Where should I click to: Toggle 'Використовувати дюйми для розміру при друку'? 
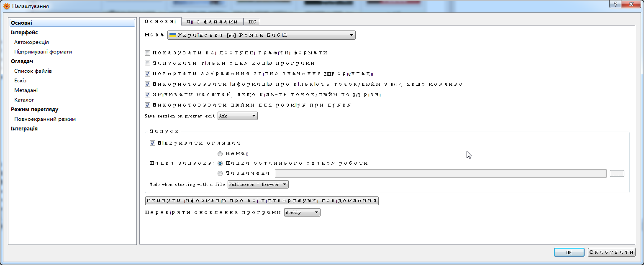click(147, 105)
